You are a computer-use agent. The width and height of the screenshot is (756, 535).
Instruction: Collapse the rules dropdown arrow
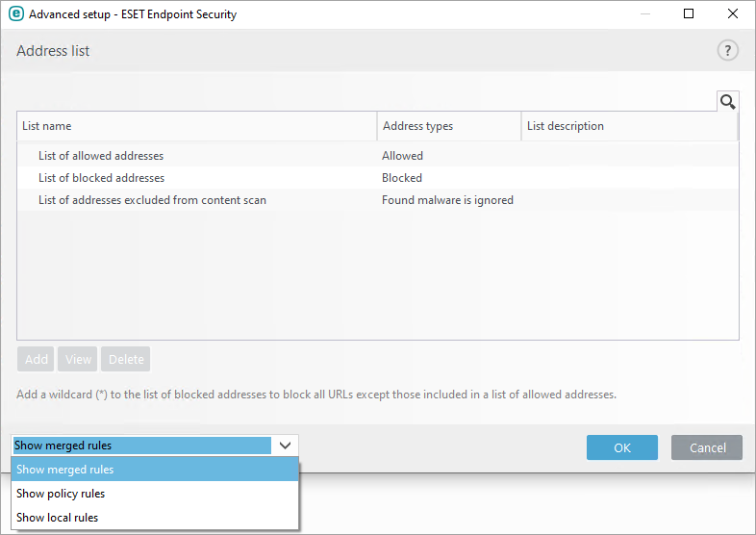[285, 446]
